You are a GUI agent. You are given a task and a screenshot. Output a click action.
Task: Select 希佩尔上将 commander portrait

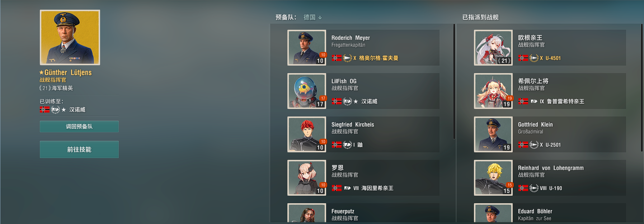493,91
